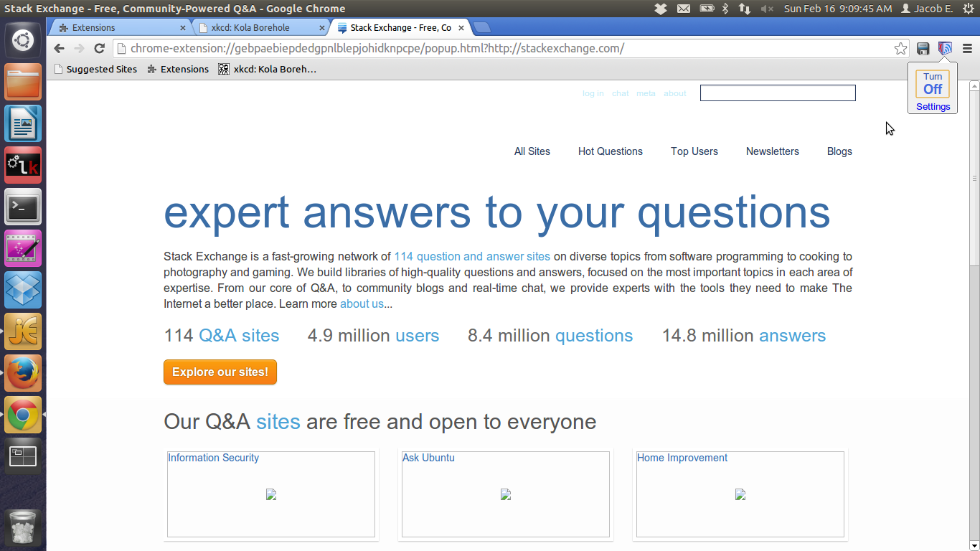Screen dimensions: 980x551
Task: Open the network connections indicator
Action: click(745, 9)
